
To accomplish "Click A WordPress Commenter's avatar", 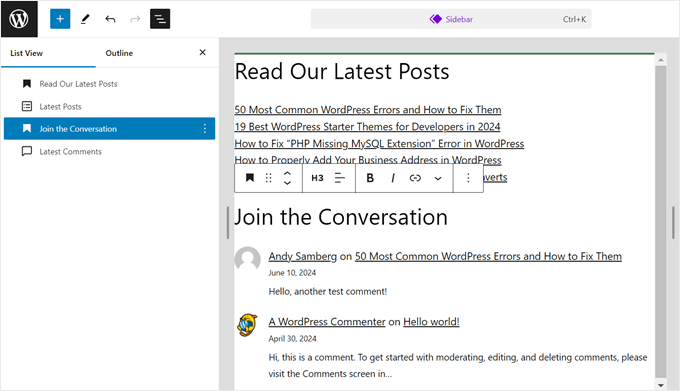I will [x=247, y=325].
